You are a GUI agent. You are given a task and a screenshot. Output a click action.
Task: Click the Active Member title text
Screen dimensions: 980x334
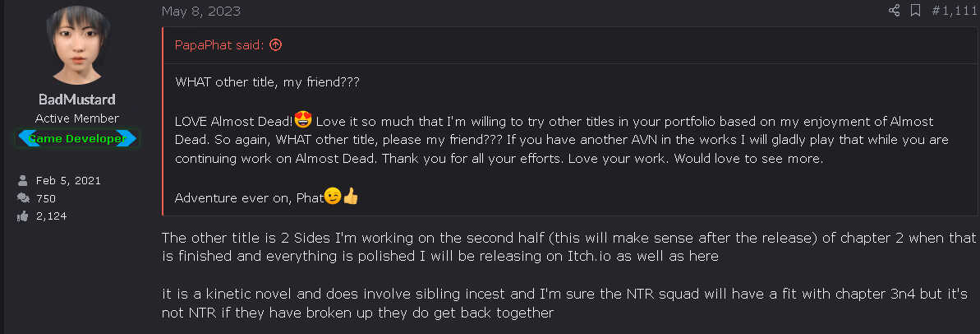coord(77,118)
